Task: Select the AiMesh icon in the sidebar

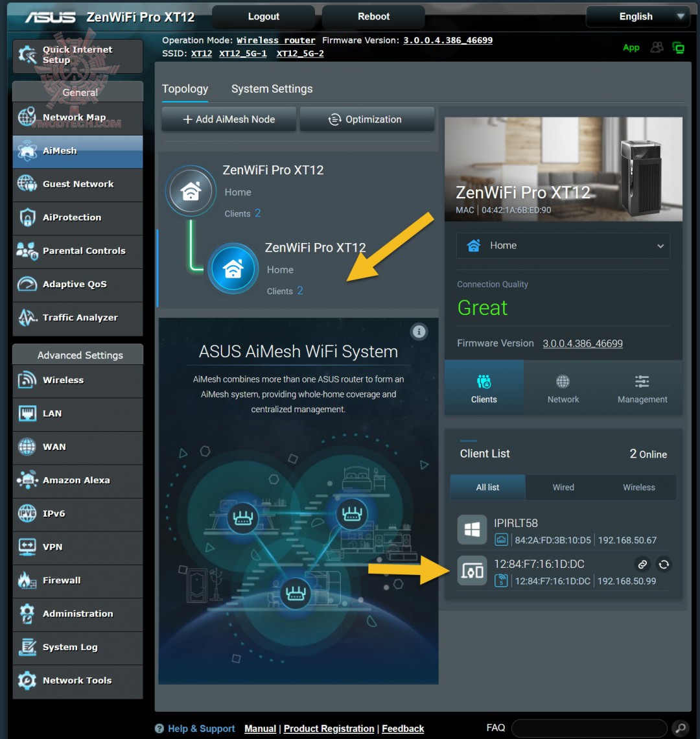Action: [x=26, y=151]
